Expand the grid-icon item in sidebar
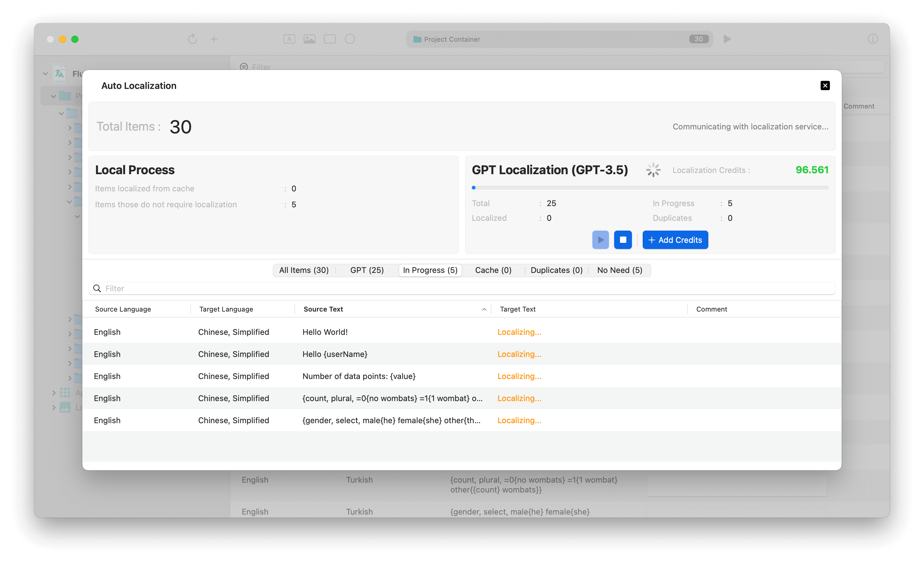The height and width of the screenshot is (563, 924). point(54,393)
